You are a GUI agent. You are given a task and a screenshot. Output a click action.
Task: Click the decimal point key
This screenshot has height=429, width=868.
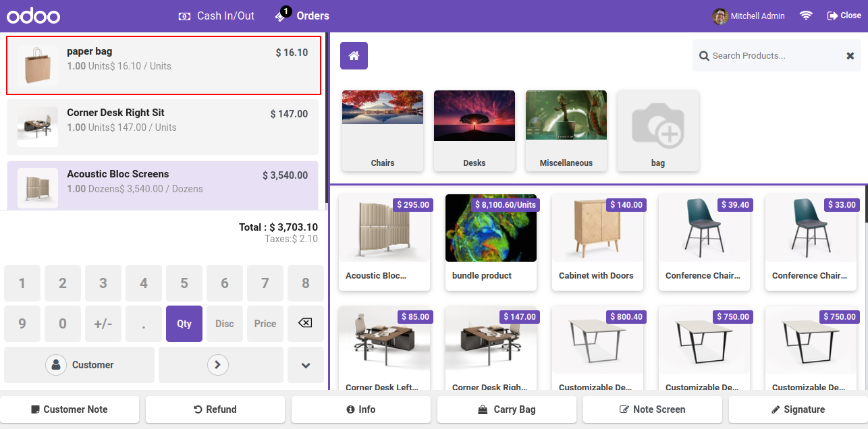[144, 324]
